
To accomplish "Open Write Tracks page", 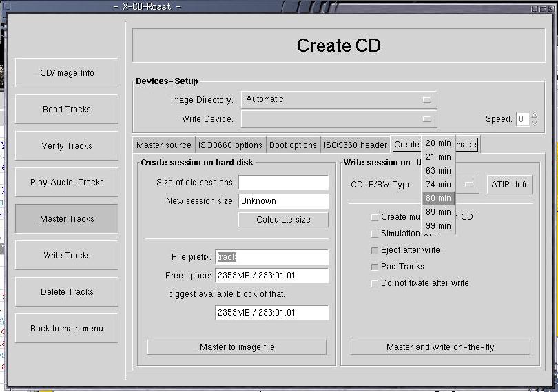I will pyautogui.click(x=67, y=256).
